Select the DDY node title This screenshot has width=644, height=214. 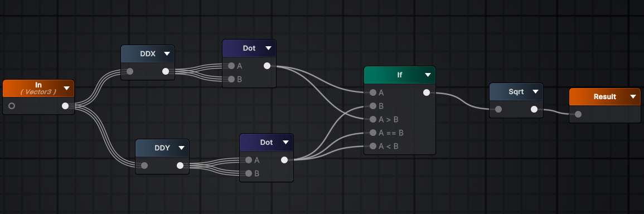162,148
